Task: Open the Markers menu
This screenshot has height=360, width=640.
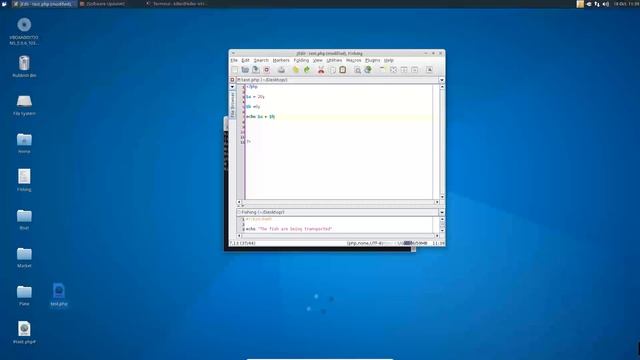Action: [281, 60]
